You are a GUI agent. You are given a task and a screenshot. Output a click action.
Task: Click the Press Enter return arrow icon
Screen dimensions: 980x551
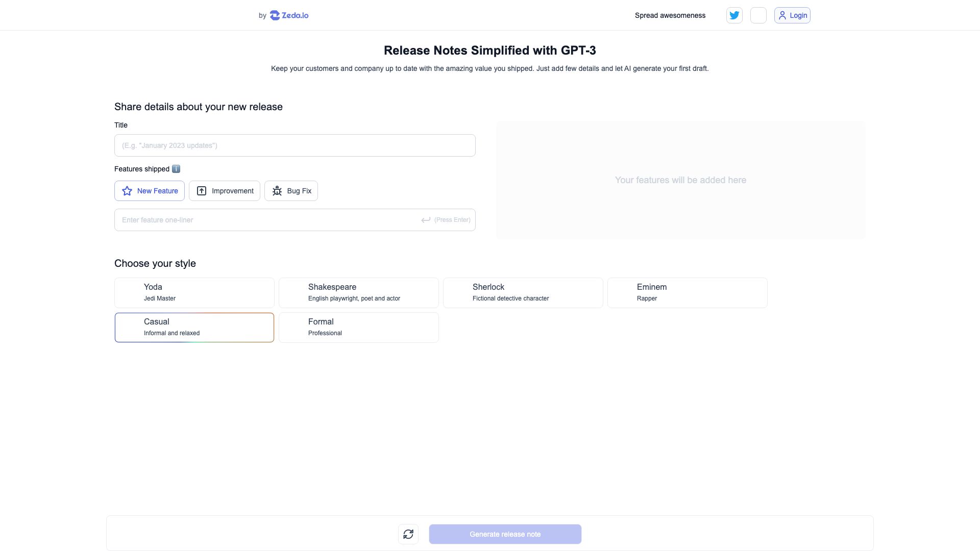tap(426, 220)
